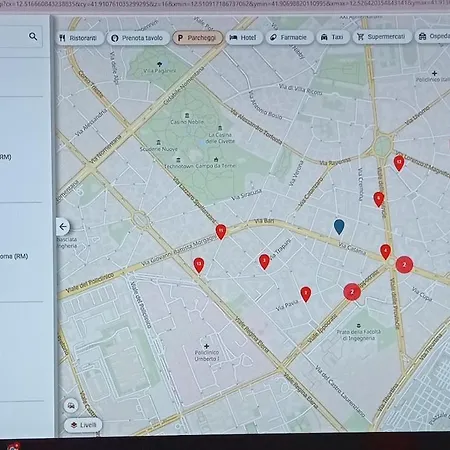Click the Policlinico Italia hospital cross
Screen dimensions: 450x450
tap(434, 73)
